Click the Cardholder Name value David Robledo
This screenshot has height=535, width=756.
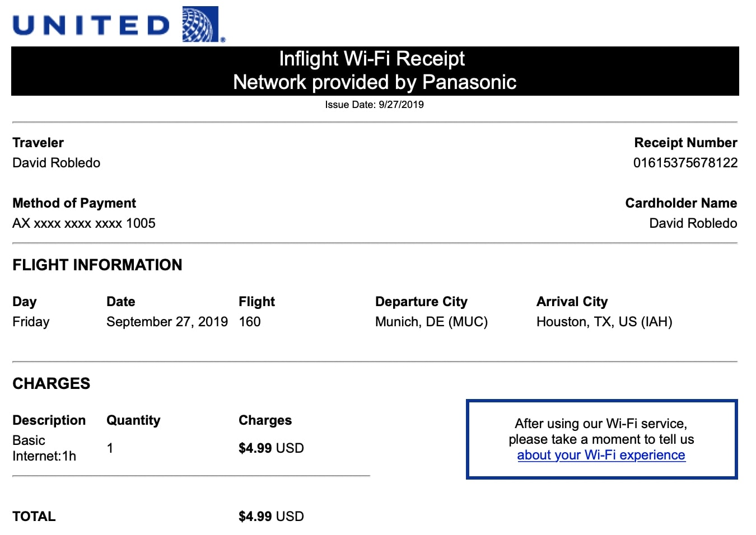(693, 223)
